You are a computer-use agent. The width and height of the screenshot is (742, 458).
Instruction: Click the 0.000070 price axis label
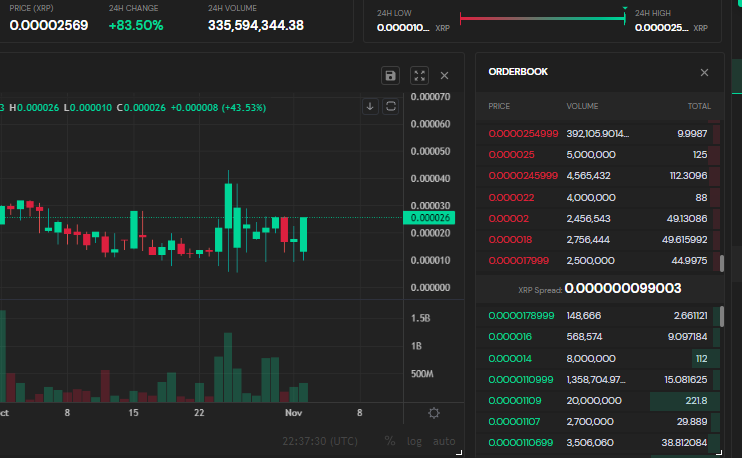430,97
